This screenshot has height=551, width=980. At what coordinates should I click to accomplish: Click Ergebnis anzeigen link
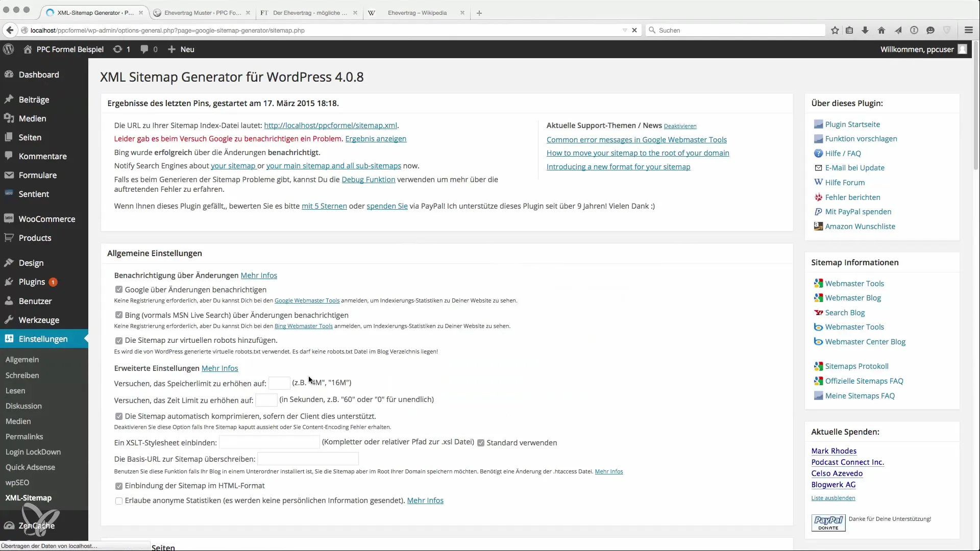(x=376, y=138)
